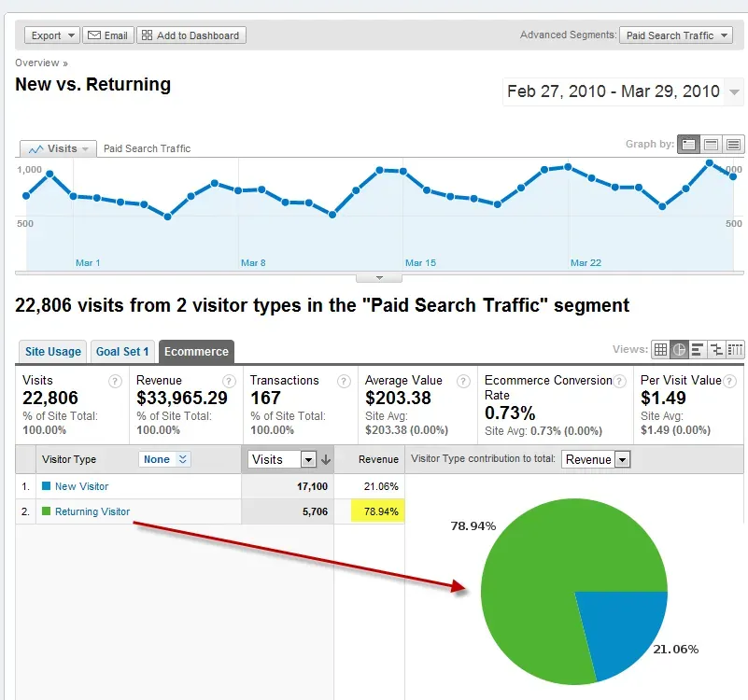Click the timeline slider handle below the graph
The height and width of the screenshot is (700, 748).
point(378,277)
